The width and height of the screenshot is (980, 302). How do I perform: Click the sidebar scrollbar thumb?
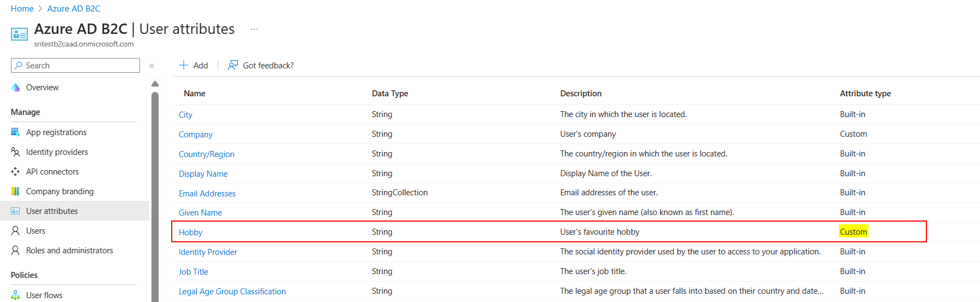click(155, 197)
